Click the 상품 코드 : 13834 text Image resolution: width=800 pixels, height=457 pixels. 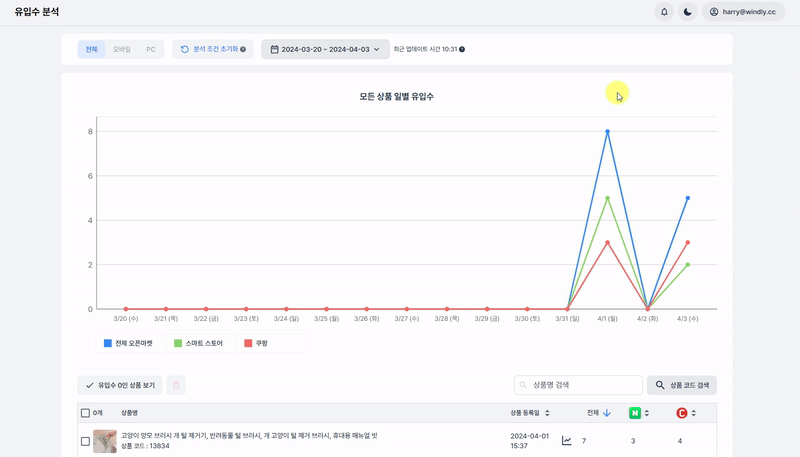click(145, 446)
